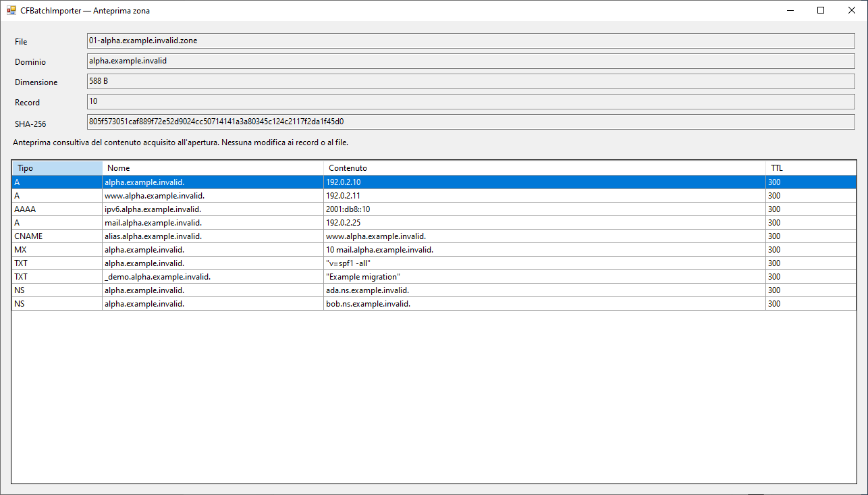Screen dimensions: 868x495
Task: Close the Anteprima zona window
Action: [x=852, y=10]
